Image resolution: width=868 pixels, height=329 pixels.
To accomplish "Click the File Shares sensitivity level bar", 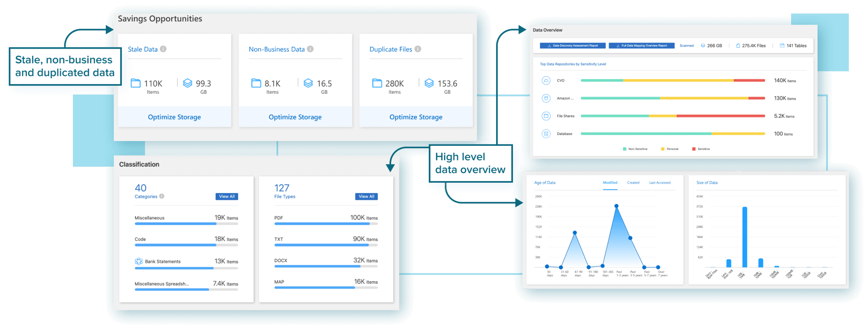I will tap(673, 116).
